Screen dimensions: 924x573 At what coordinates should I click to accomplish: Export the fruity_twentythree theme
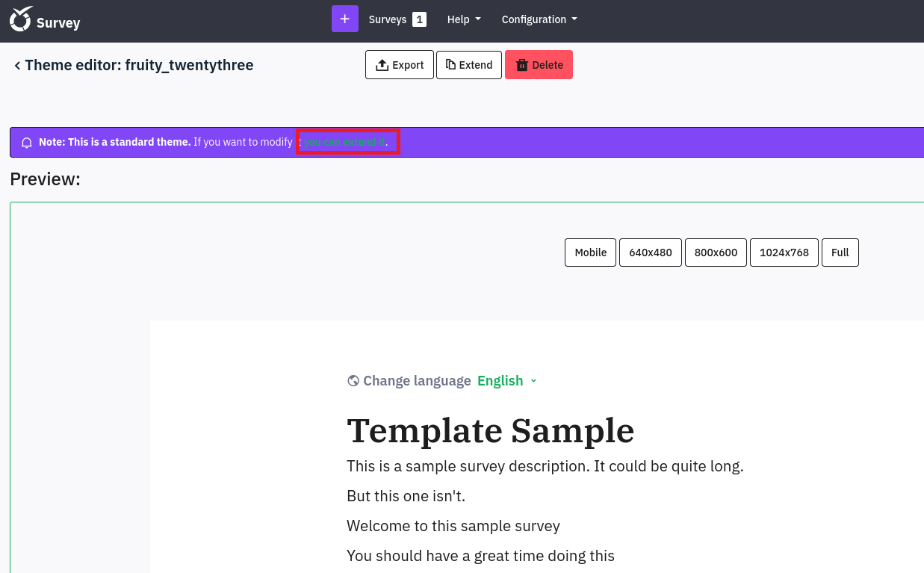pos(399,65)
